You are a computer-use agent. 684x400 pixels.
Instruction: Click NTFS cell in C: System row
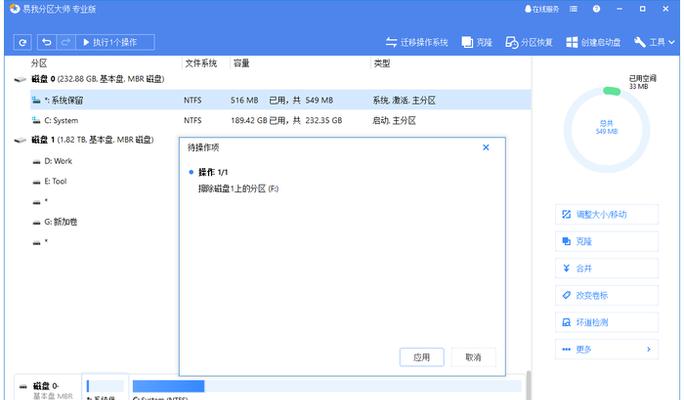click(192, 120)
